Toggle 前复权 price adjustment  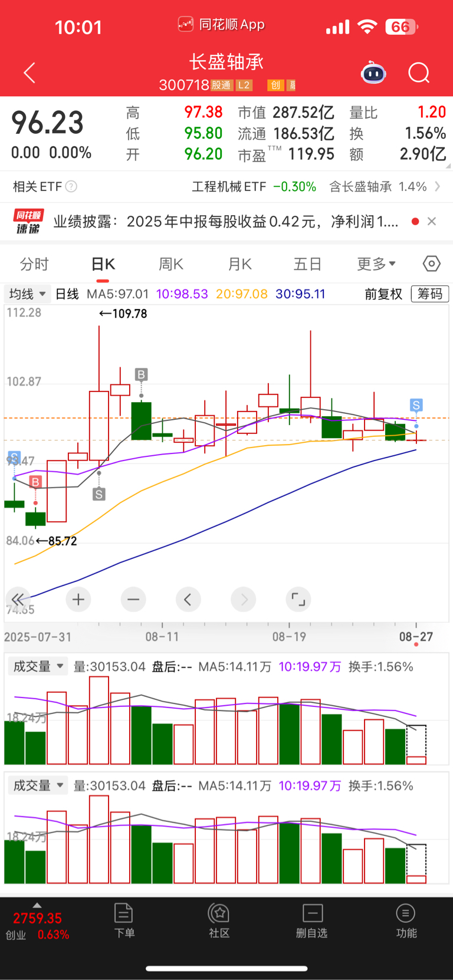click(383, 294)
